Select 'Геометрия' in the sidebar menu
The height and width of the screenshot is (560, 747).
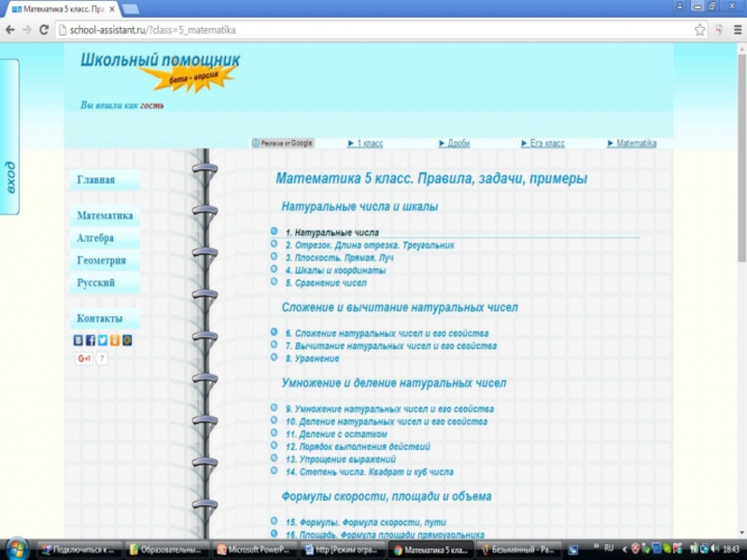pos(105,260)
